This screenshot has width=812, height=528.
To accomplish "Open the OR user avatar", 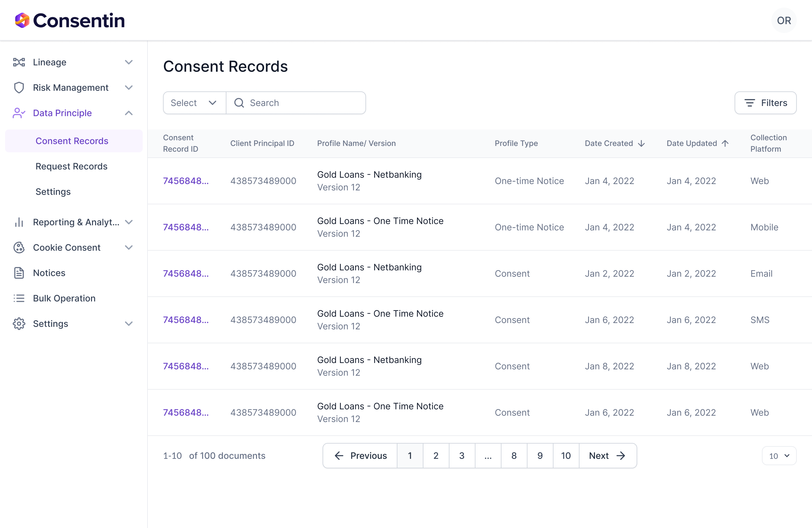I will (784, 21).
